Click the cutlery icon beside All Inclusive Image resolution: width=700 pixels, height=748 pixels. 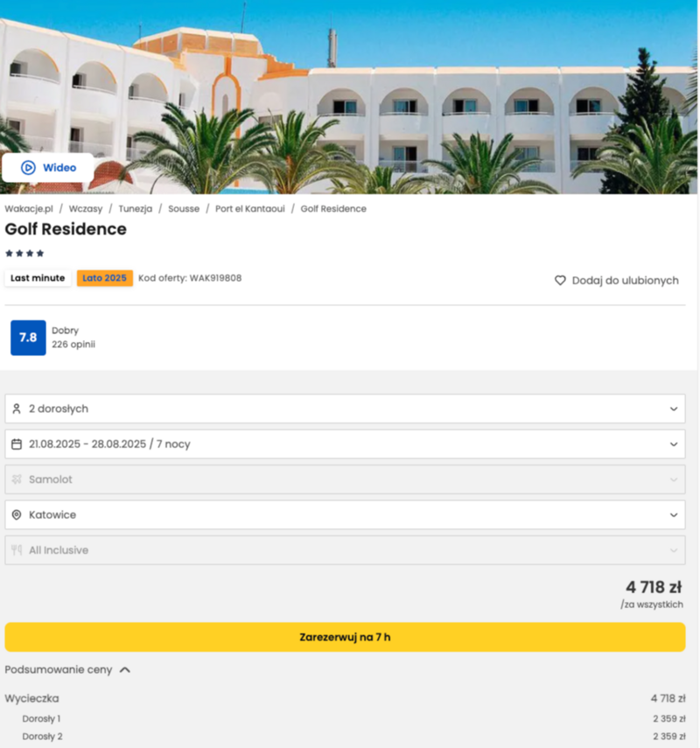17,550
